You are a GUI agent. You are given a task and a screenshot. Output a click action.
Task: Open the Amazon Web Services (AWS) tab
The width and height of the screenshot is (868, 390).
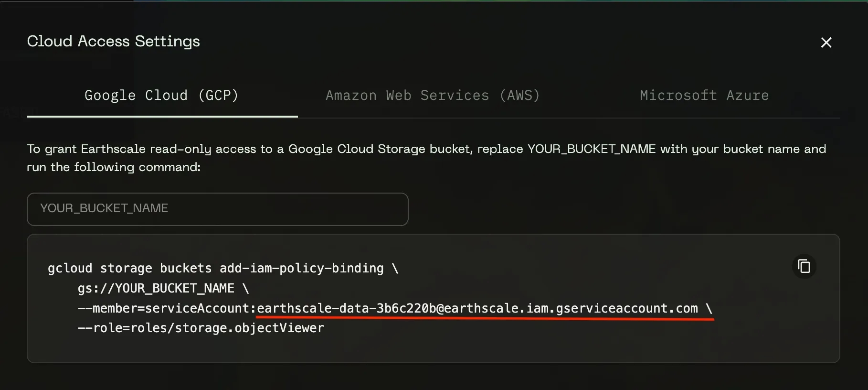[433, 96]
